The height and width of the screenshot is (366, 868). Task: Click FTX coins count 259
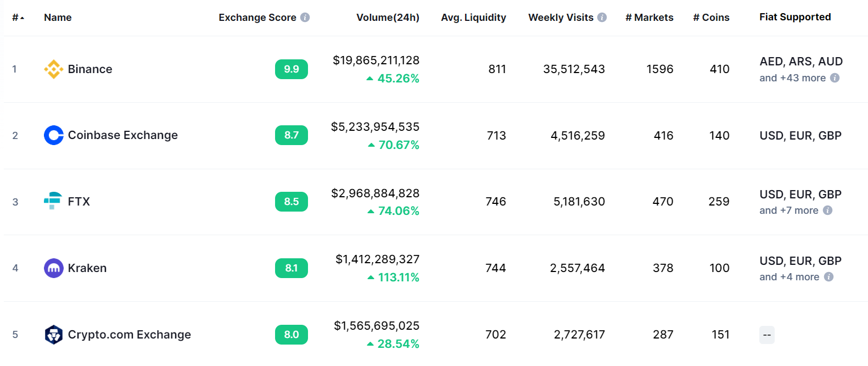pos(719,202)
